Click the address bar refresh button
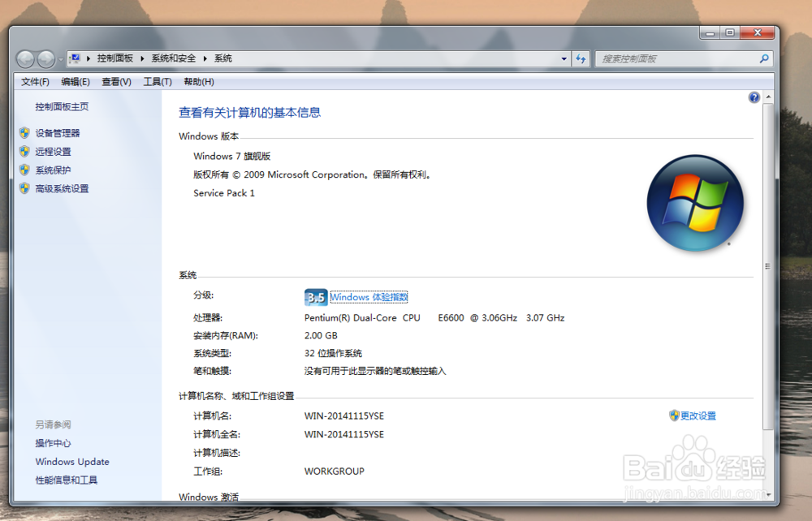Viewport: 812px width, 521px height. (581, 59)
